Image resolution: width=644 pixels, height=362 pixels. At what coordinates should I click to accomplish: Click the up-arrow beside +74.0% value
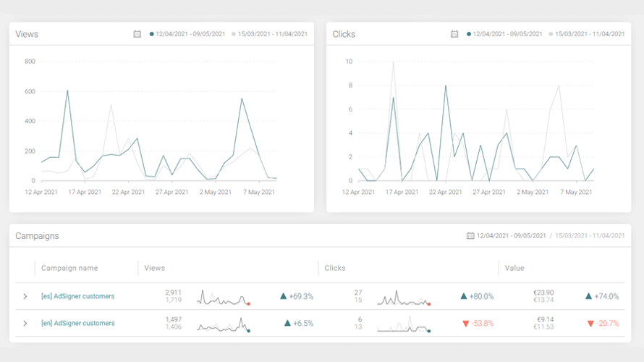click(x=588, y=296)
